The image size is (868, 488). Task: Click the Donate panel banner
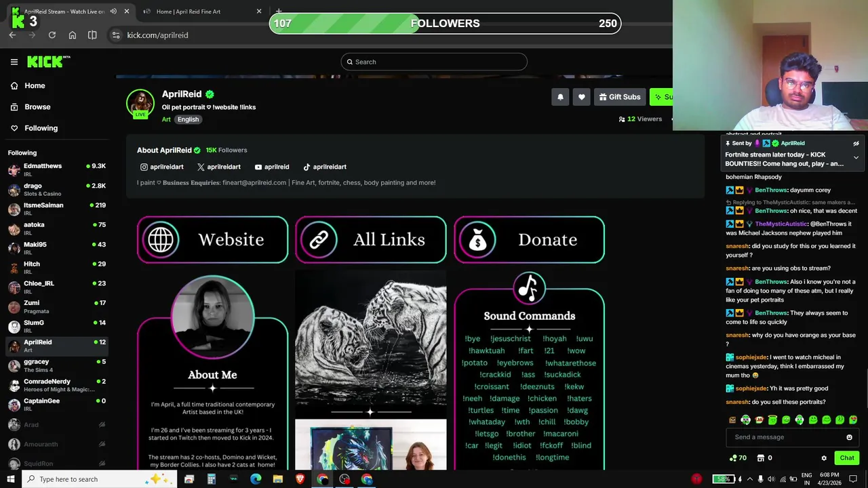click(529, 239)
